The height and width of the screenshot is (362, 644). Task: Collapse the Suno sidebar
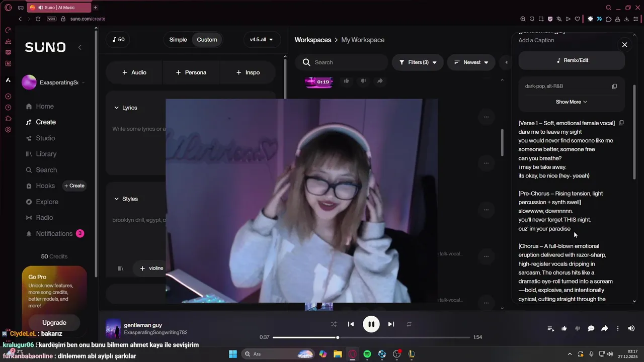pos(79,47)
